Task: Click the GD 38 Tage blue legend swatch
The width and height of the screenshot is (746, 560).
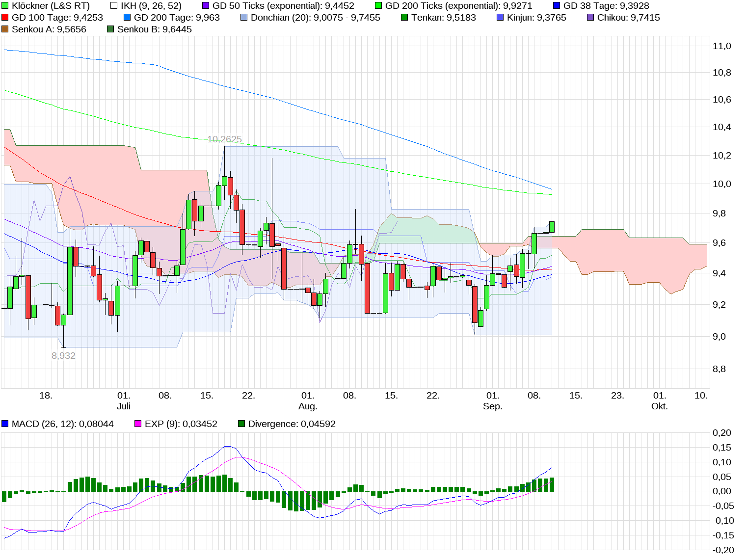Action: tap(557, 6)
